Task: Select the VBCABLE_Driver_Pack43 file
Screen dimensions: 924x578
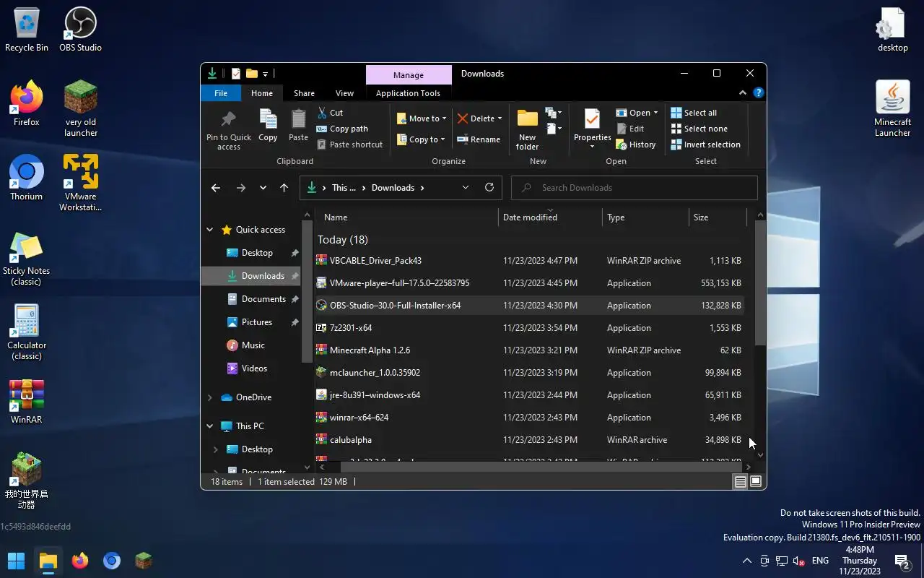Action: pyautogui.click(x=529, y=261)
